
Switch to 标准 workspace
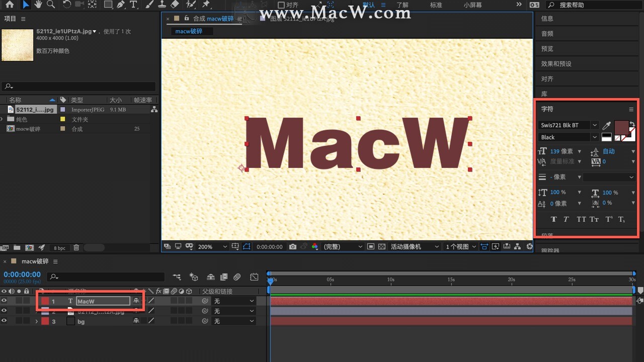point(436,5)
